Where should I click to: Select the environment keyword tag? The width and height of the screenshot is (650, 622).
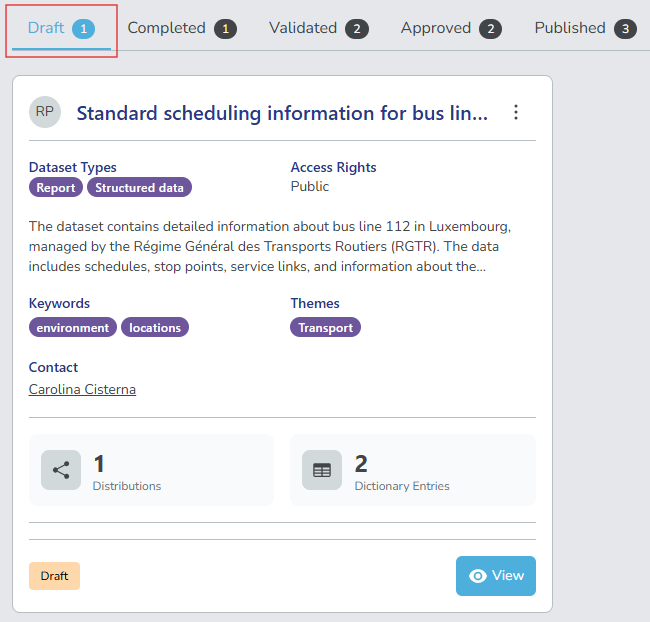click(73, 327)
